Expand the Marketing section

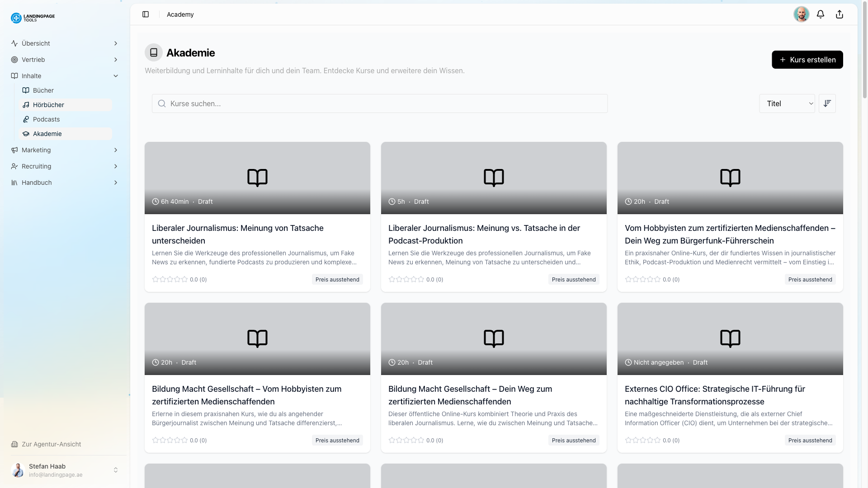click(x=116, y=150)
